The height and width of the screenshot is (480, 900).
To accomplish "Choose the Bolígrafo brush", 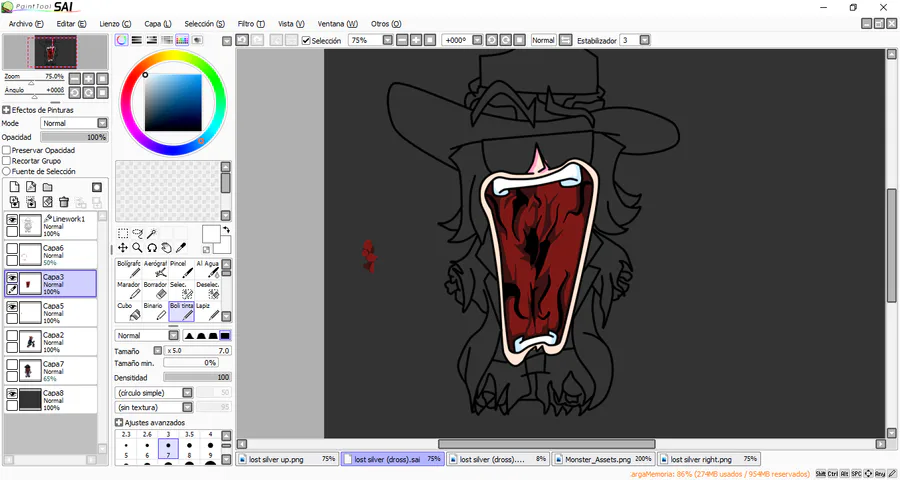I will click(x=129, y=269).
